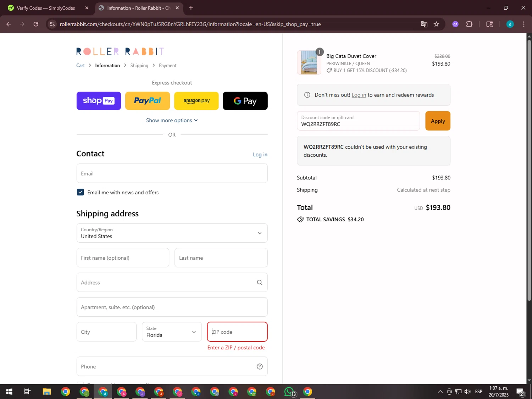Click the address search magnifier icon
Screen dimensions: 532x399
[x=260, y=283]
